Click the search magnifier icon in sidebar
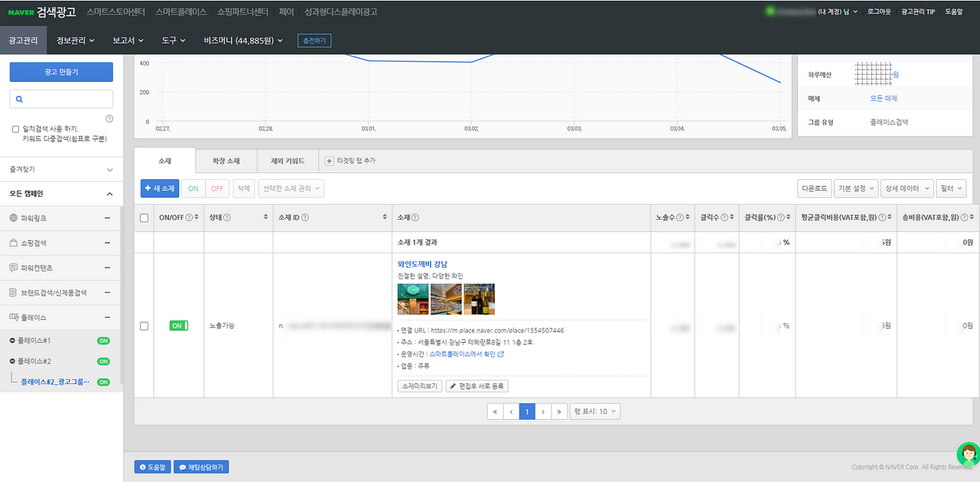Screen dimensions: 980x482 (x=20, y=99)
